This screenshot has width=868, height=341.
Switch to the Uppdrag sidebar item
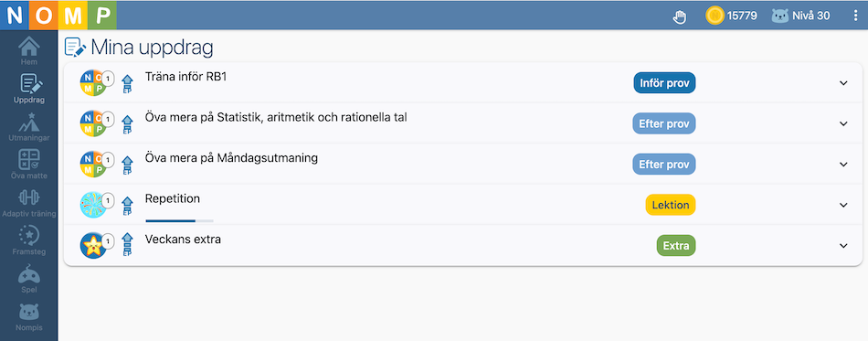(x=29, y=89)
